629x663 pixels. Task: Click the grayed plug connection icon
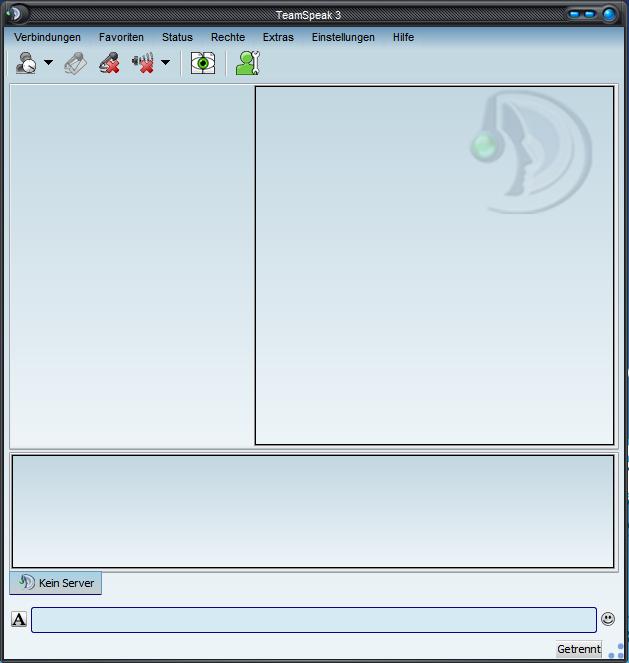point(76,63)
